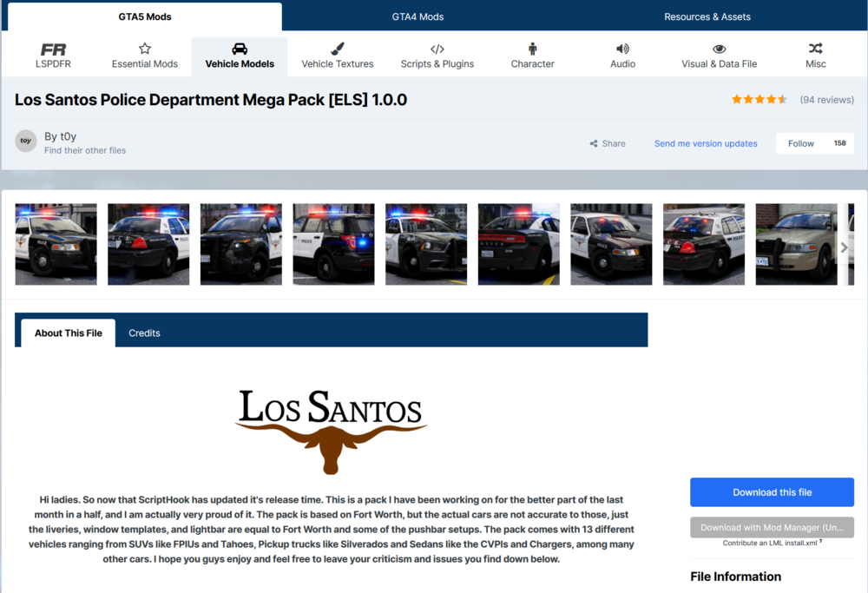The image size is (868, 593).
Task: Open the second screenshot thumbnail, rear police car view
Action: [x=148, y=244]
